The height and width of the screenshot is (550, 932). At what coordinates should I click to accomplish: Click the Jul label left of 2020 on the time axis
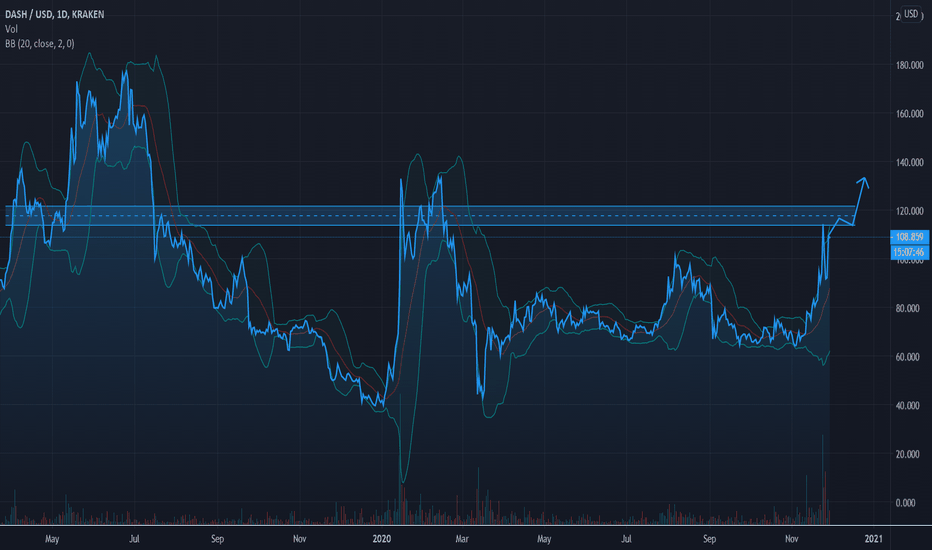click(x=134, y=539)
